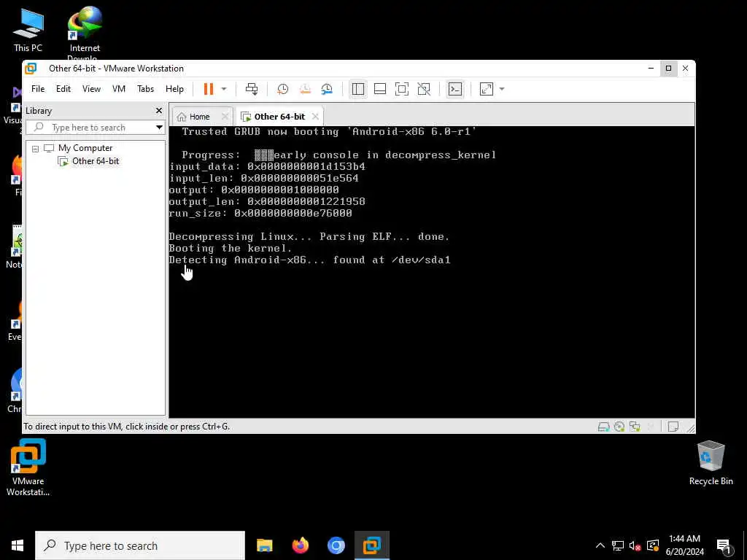Open the snapshot manager icon
The height and width of the screenshot is (560, 747).
click(327, 89)
